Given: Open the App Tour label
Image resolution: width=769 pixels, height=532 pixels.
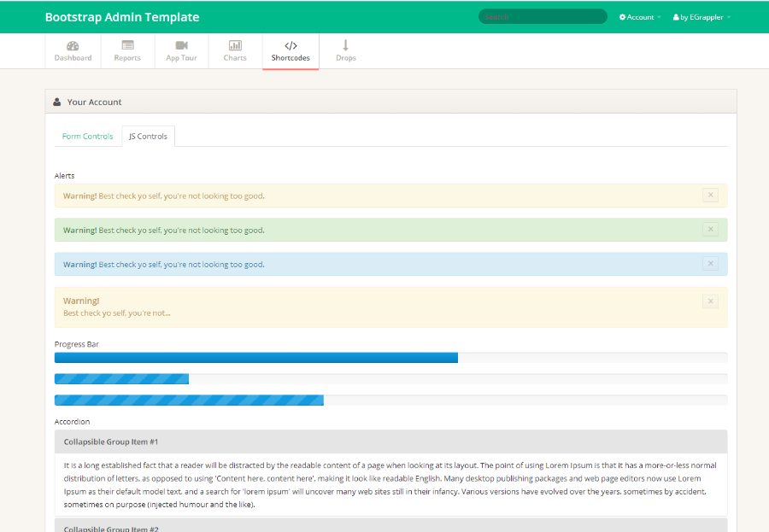Looking at the screenshot, I should [181, 58].
